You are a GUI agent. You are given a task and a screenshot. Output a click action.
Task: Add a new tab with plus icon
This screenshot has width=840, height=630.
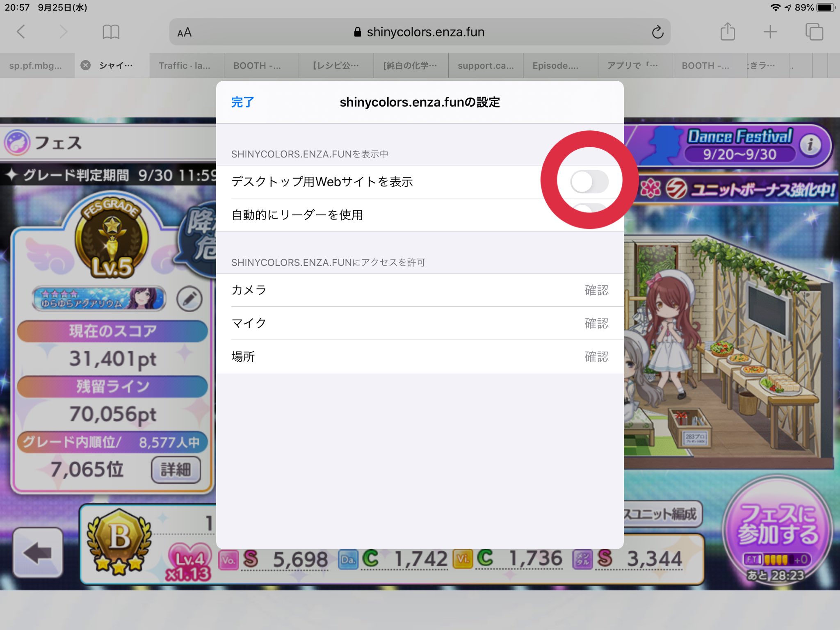pyautogui.click(x=770, y=32)
